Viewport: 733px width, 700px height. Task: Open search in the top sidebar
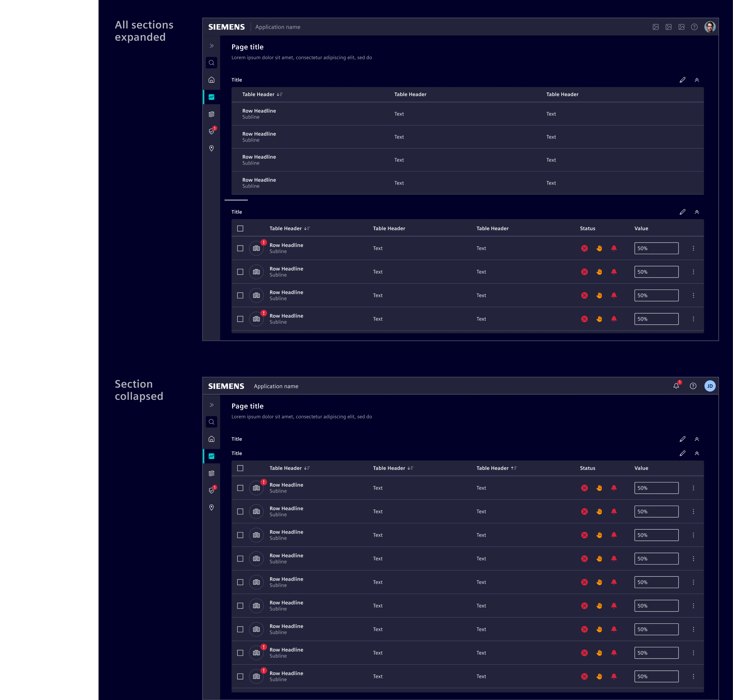[x=211, y=63]
